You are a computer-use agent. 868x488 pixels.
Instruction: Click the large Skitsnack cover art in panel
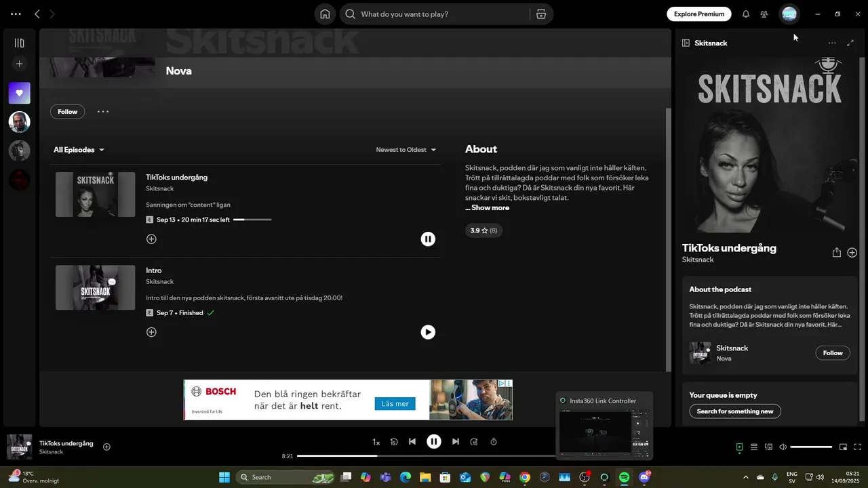click(x=770, y=145)
